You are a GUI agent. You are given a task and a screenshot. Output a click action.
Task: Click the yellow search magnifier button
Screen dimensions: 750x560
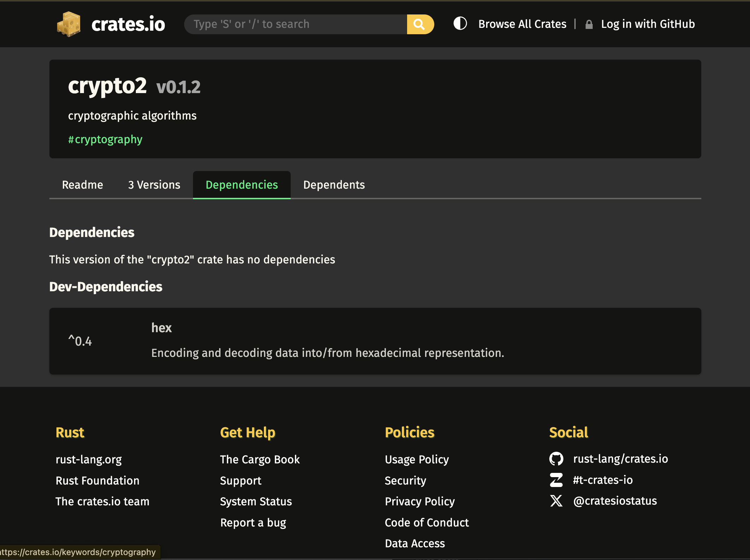tap(420, 24)
